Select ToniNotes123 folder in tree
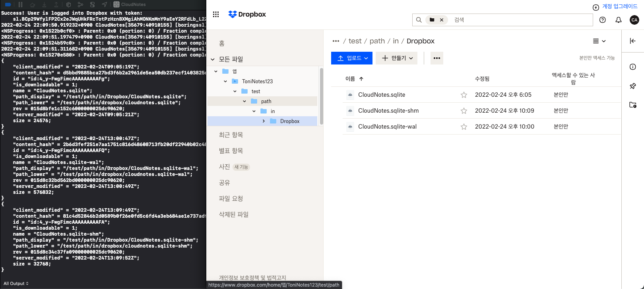The image size is (644, 289). coord(257,81)
